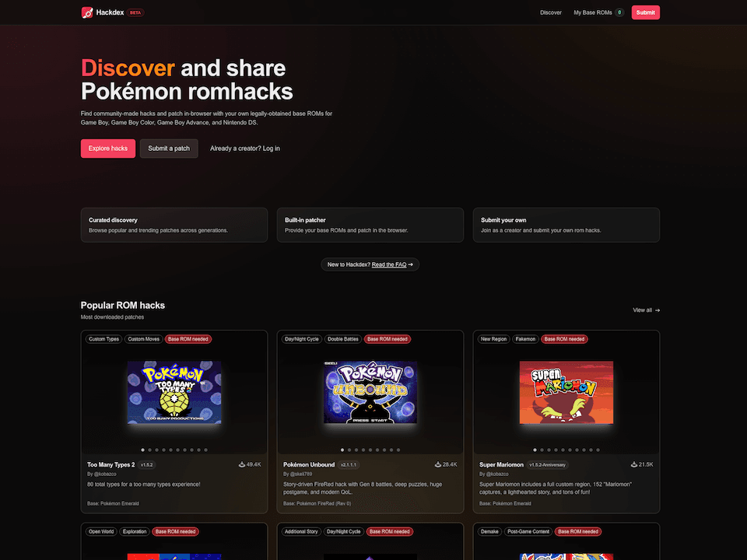Image resolution: width=747 pixels, height=560 pixels.
Task: Click the Submit button in header
Action: coord(646,12)
